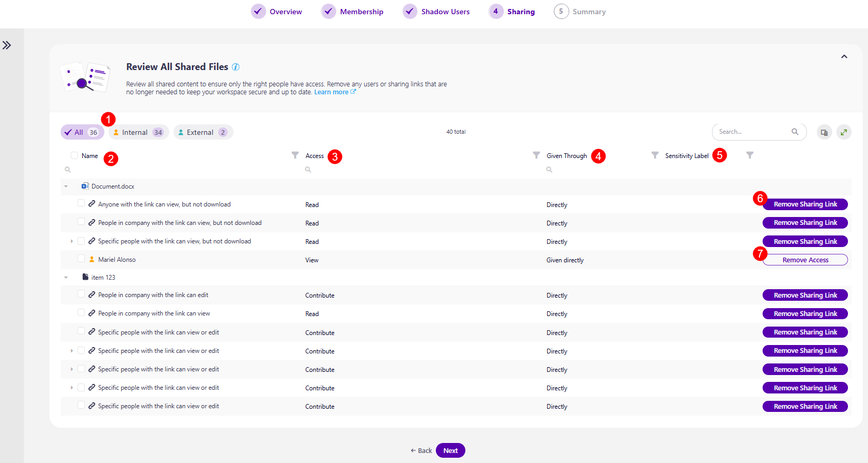This screenshot has width=868, height=463.
Task: Go to the Membership step
Action: [353, 12]
